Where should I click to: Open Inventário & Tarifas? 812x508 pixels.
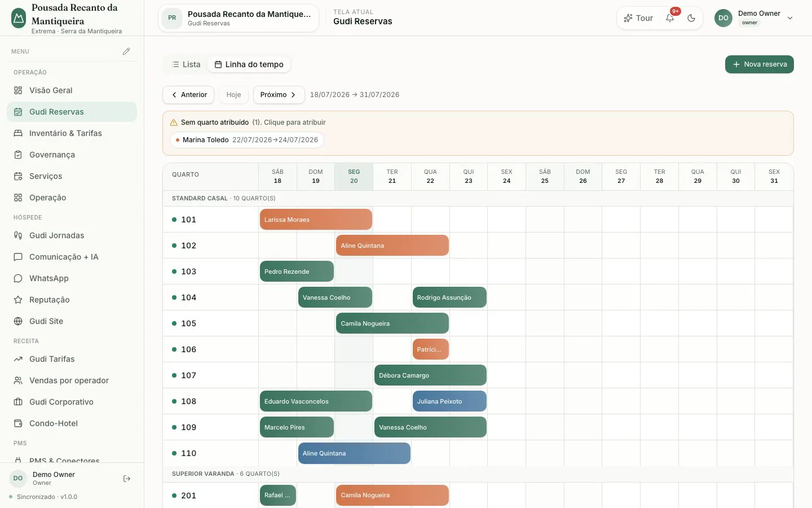pyautogui.click(x=72, y=133)
